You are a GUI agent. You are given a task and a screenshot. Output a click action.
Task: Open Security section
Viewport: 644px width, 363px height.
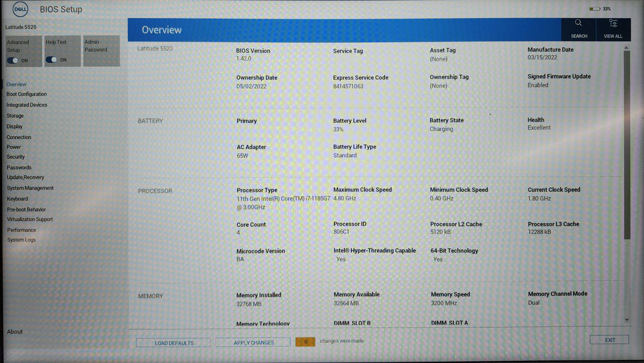16,157
